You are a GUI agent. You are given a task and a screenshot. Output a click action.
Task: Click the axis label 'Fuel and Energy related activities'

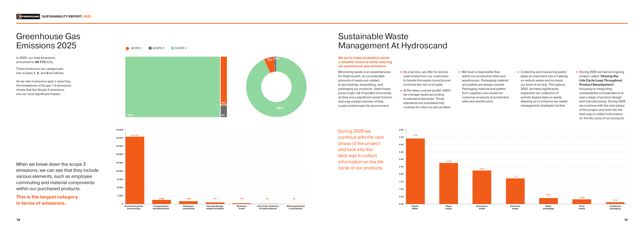pyautogui.click(x=215, y=207)
